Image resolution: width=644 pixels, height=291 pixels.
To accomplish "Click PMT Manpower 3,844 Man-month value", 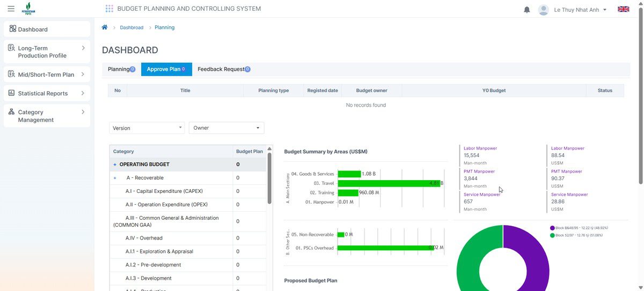I will coord(470,178).
